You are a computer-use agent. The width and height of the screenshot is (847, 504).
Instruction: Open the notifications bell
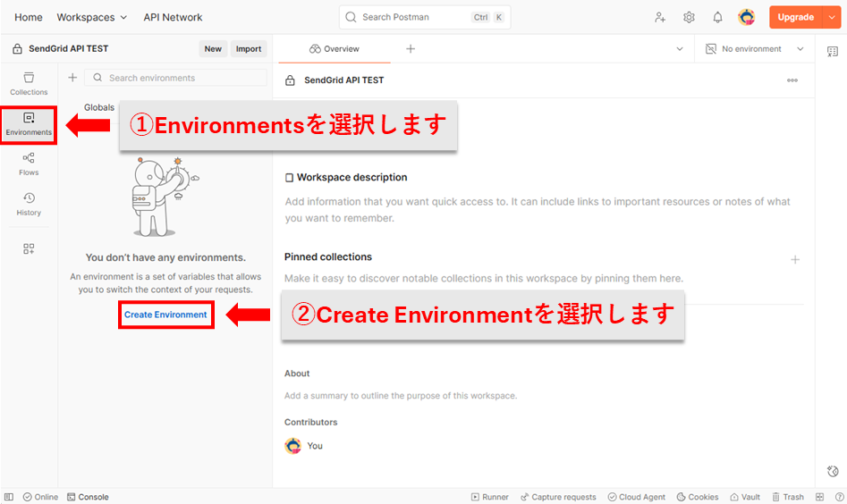tap(717, 17)
